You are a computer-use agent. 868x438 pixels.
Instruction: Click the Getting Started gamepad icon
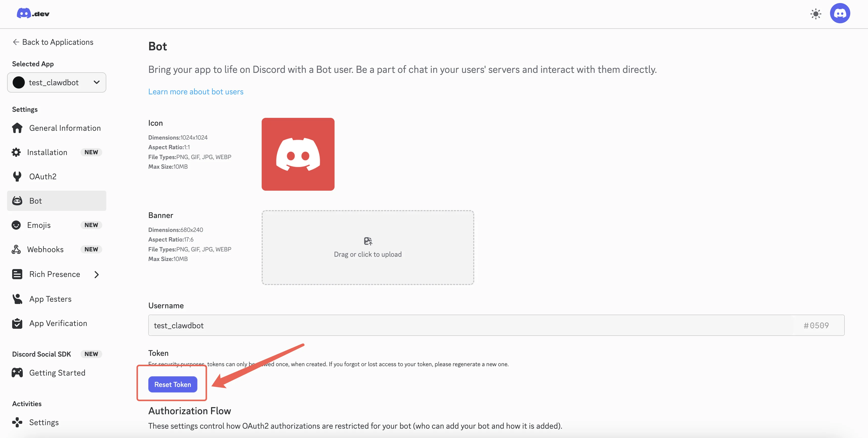(17, 373)
